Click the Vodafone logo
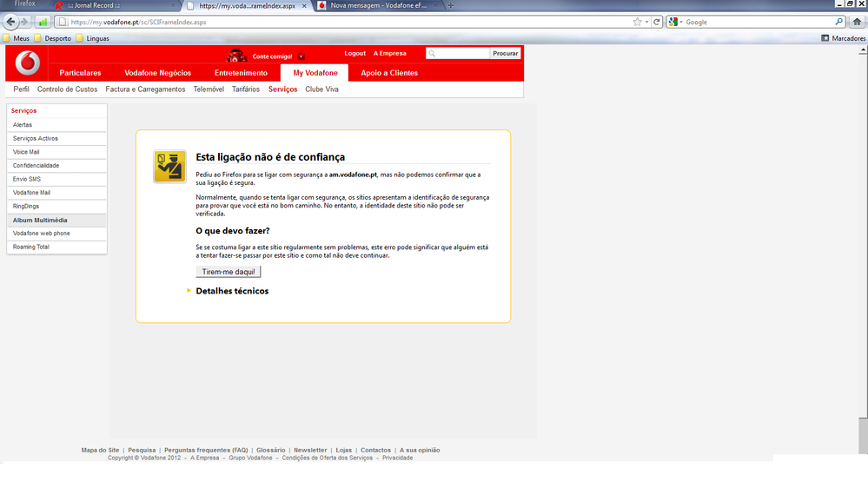Screen dimensions: 868x488 (27, 63)
